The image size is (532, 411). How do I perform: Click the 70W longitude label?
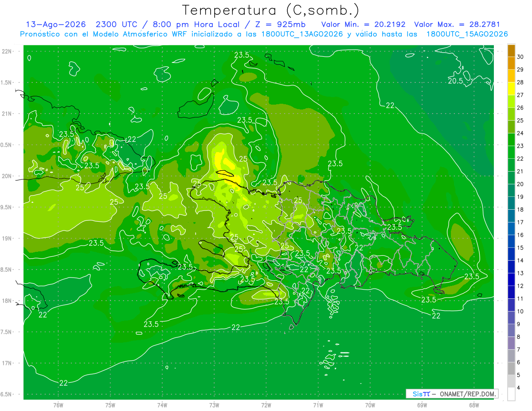[370, 405]
